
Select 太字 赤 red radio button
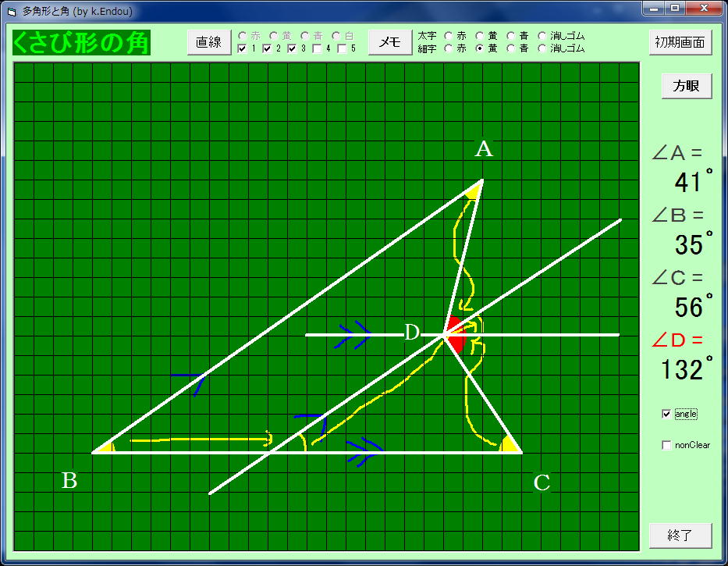point(449,36)
